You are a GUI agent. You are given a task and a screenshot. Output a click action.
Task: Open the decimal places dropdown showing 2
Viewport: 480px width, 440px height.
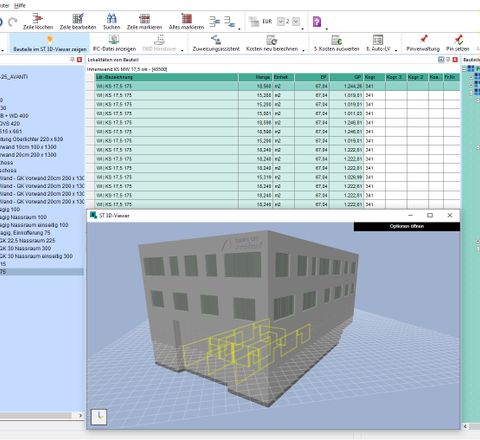click(x=296, y=21)
